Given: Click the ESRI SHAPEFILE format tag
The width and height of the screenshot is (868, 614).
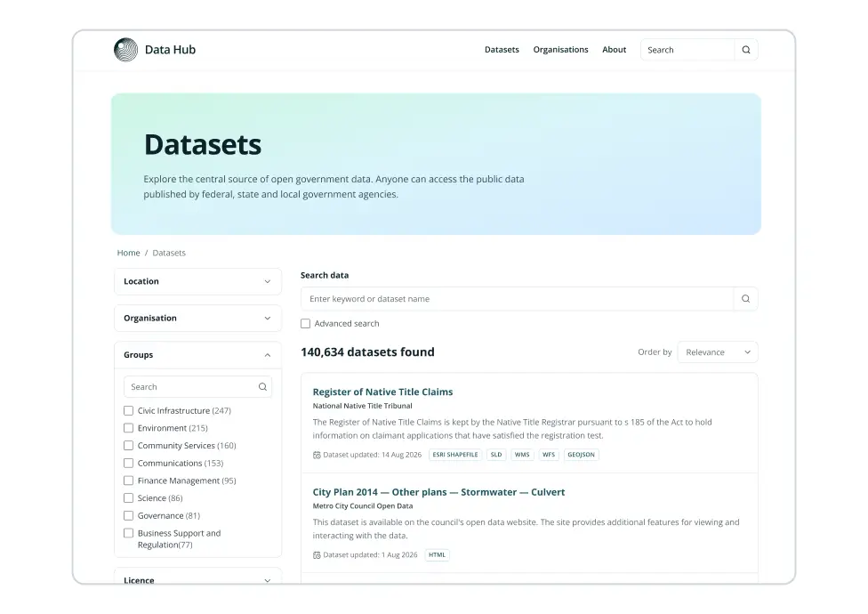Looking at the screenshot, I should [455, 455].
